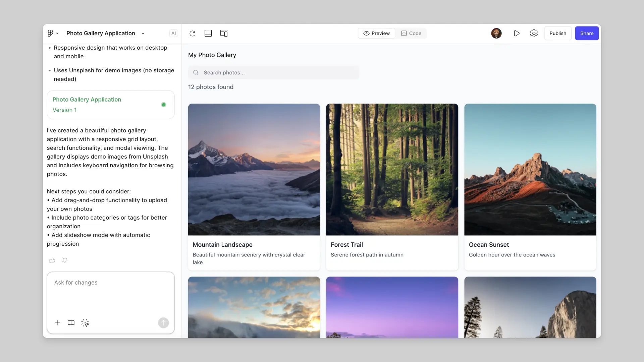Screen dimensions: 644x362
Task: Expand the Figma logo chevron menu
Action: click(x=58, y=33)
